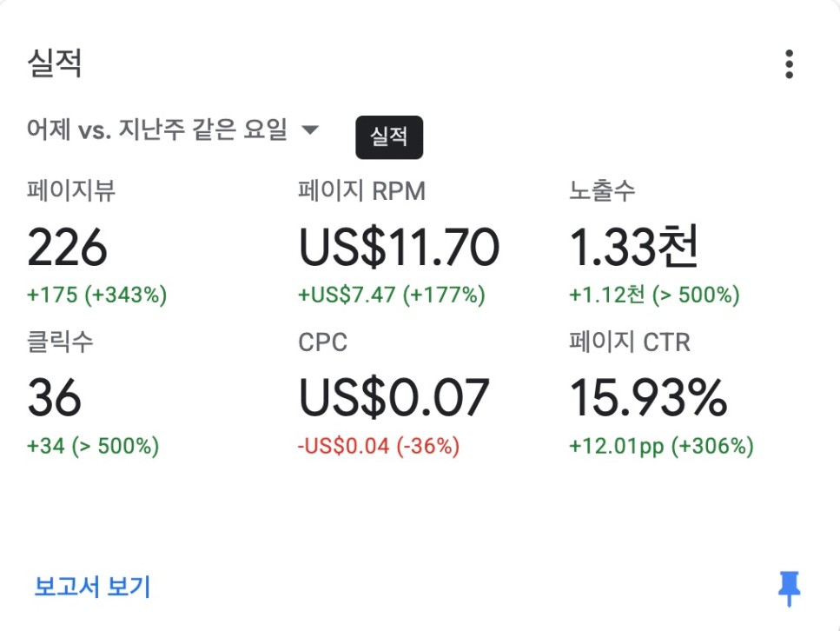
Task: Open the three-dot more options menu
Action: coord(789,64)
